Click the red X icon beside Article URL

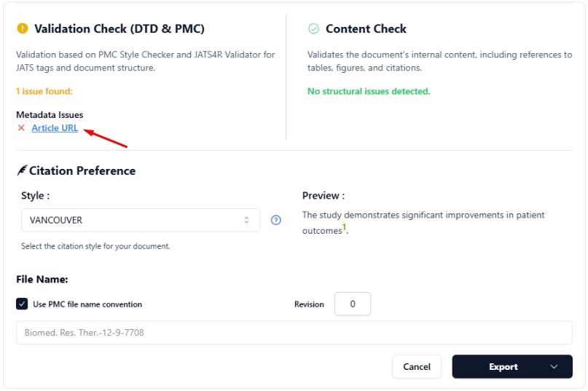(x=21, y=128)
